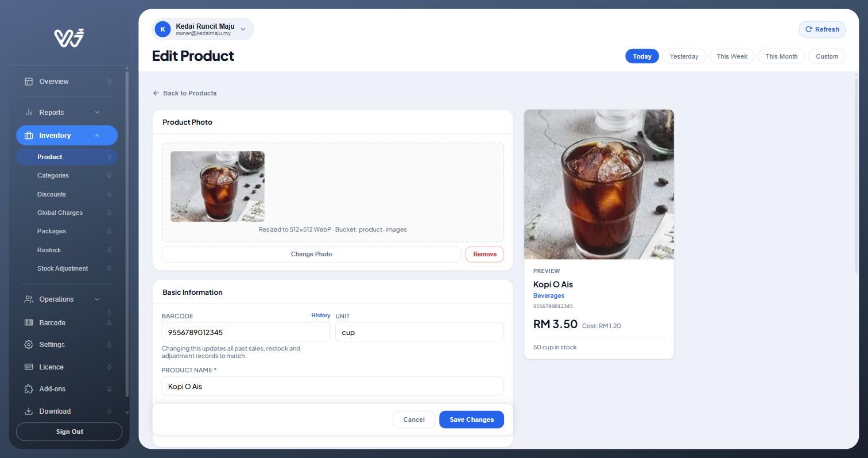Expand the Reports section chevron
868x458 pixels.
97,113
